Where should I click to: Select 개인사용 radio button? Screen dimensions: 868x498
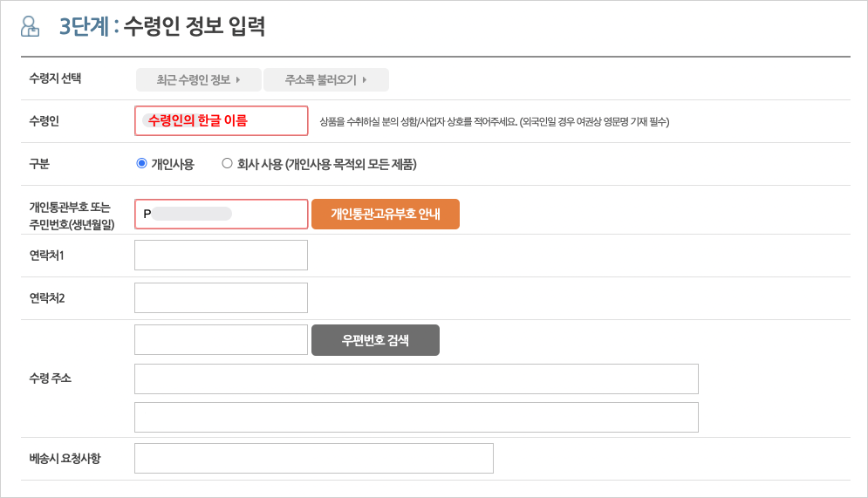pos(141,163)
